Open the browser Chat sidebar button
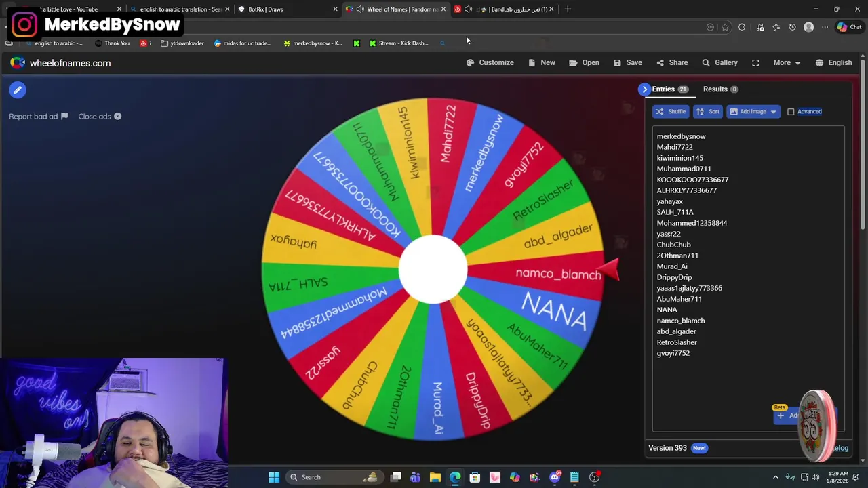 click(x=849, y=27)
